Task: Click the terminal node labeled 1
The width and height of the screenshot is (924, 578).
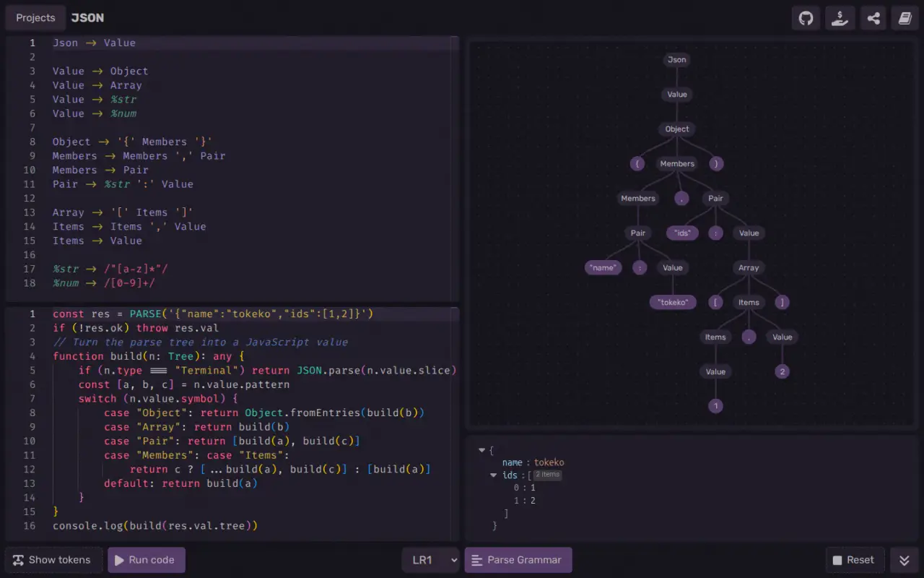Action: coord(716,407)
